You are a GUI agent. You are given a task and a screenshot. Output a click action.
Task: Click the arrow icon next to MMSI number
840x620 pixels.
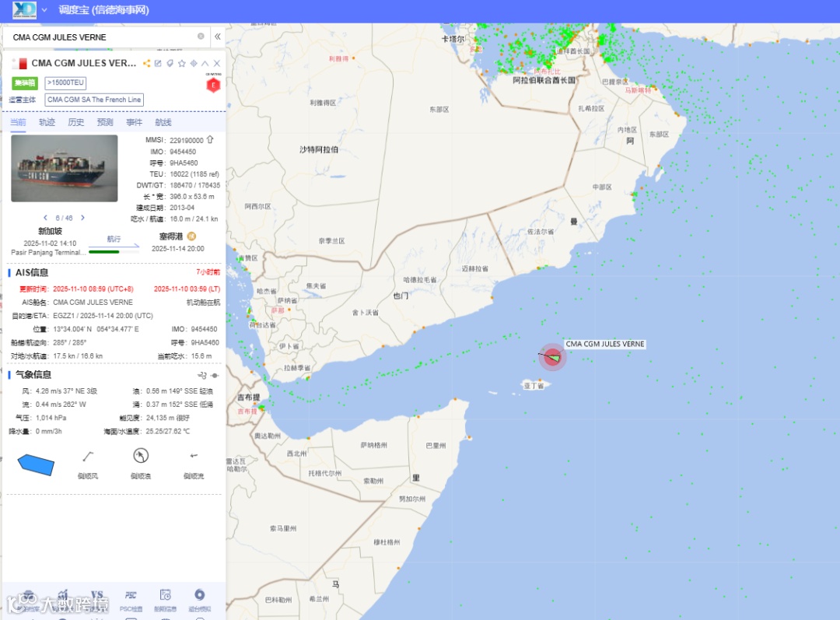210,139
